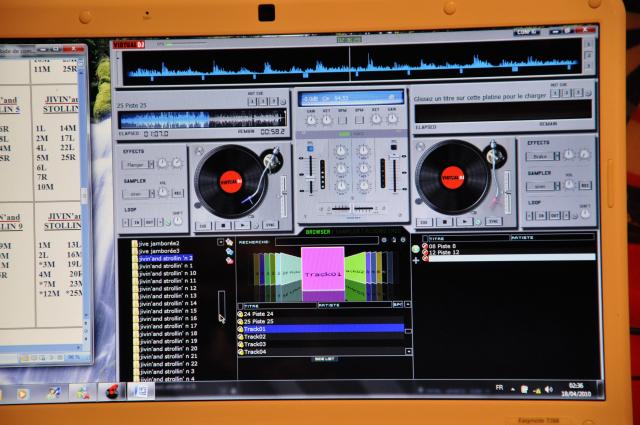
Task: Click the mixer crossfader handle
Action: [352, 209]
